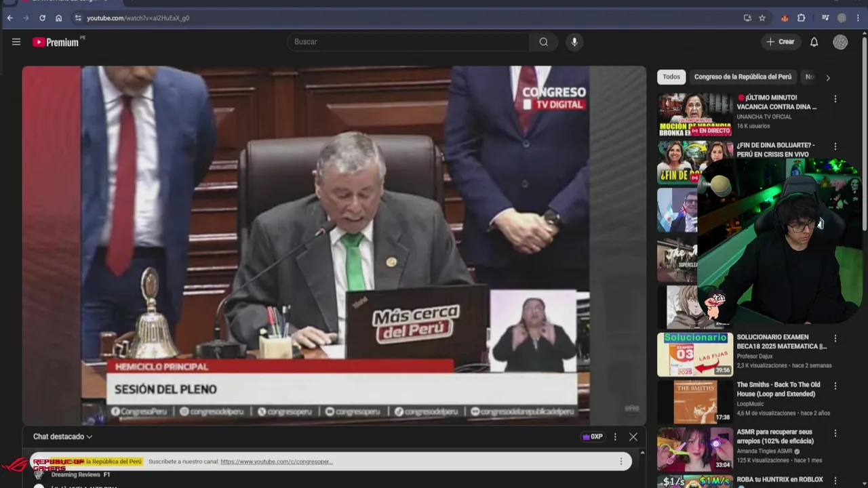Start voice search with microphone icon
The image size is (868, 488).
(x=574, y=42)
